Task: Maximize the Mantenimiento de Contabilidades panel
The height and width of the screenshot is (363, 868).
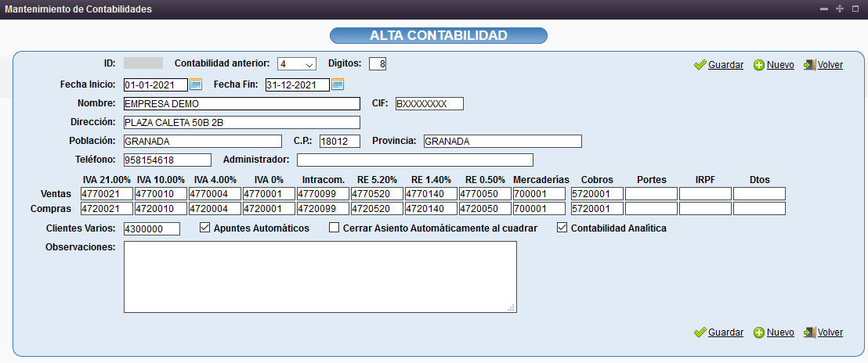Action: (855, 9)
